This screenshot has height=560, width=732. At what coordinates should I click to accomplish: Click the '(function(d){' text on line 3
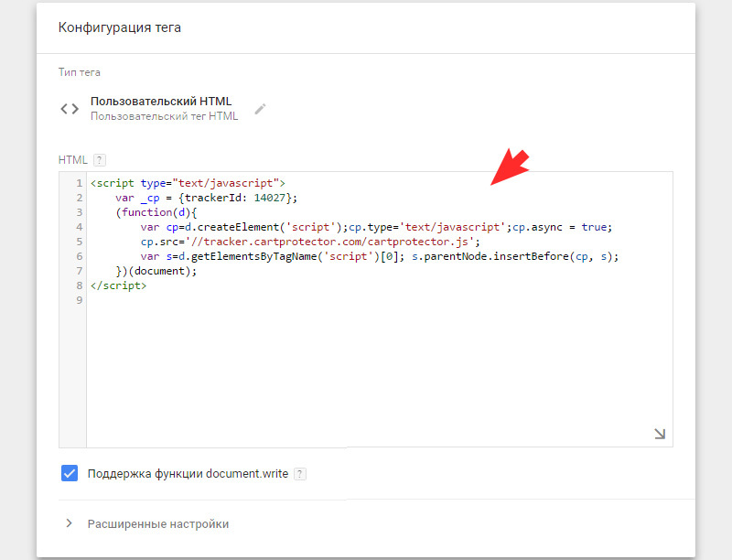tap(156, 212)
